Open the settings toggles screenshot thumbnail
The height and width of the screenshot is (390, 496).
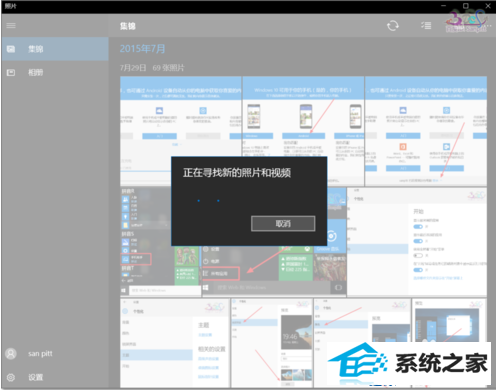[x=417, y=241]
